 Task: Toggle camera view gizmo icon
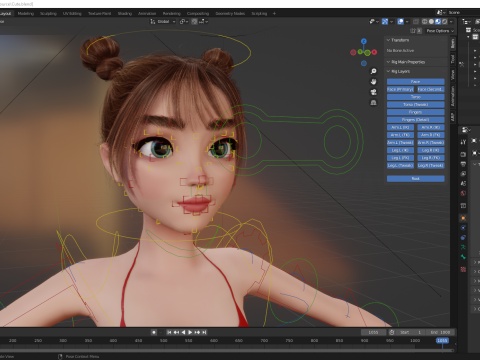[373, 92]
